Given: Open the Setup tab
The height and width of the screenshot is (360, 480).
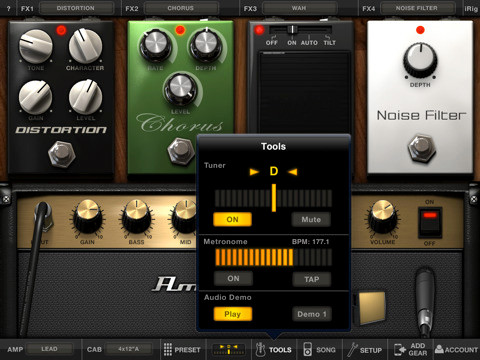Looking at the screenshot, I should click(364, 350).
